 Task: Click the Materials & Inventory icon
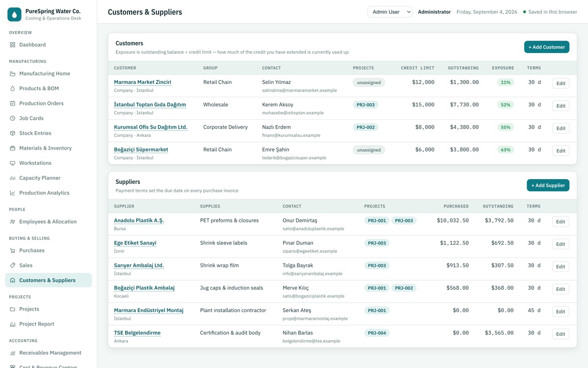tap(13, 148)
